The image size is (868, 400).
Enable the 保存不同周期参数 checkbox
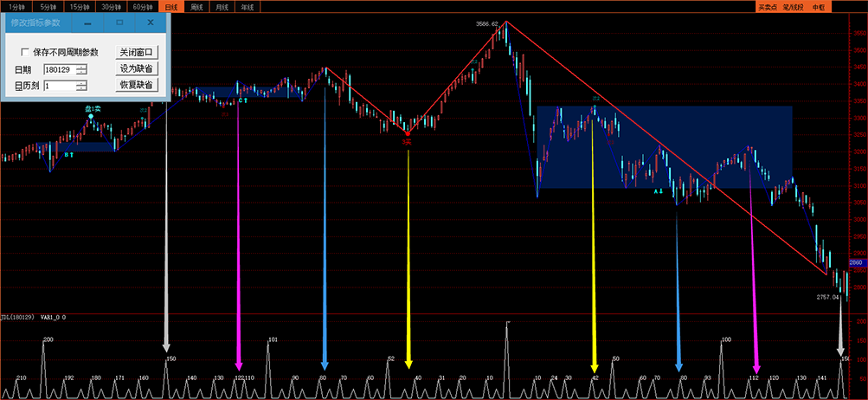click(25, 52)
